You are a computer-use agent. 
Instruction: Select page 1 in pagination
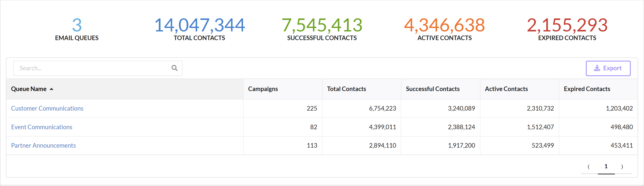point(606,166)
